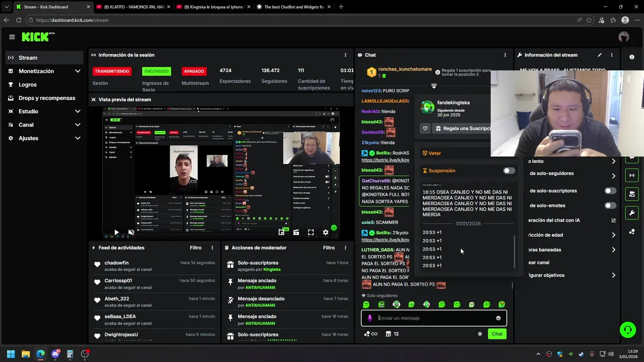Switch to KLATITO YouTube browser tab

click(x=134, y=7)
